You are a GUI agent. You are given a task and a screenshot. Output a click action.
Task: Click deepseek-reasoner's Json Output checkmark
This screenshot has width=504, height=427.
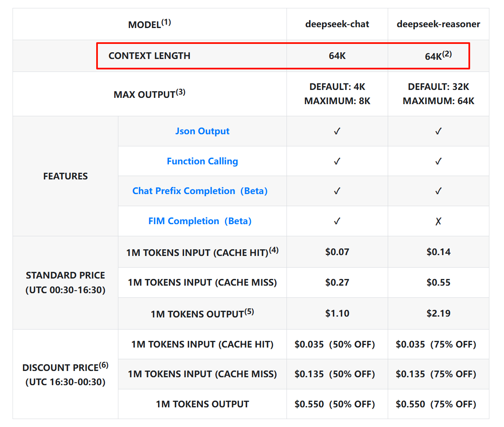pyautogui.click(x=438, y=131)
